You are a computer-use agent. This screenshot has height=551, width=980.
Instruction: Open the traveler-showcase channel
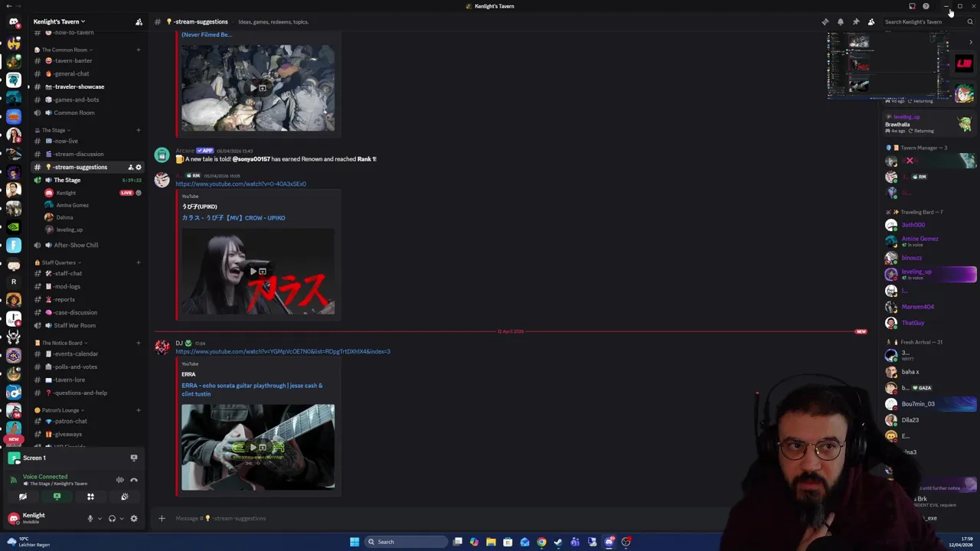tap(86, 86)
